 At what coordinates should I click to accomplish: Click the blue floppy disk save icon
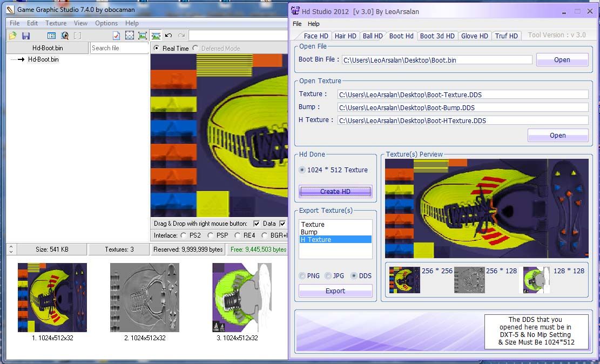(26, 36)
